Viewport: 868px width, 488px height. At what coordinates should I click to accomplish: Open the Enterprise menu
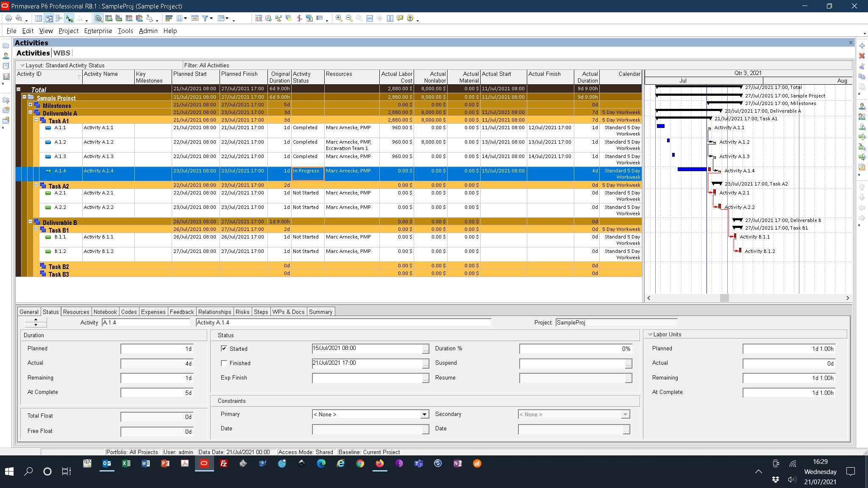[x=98, y=31]
